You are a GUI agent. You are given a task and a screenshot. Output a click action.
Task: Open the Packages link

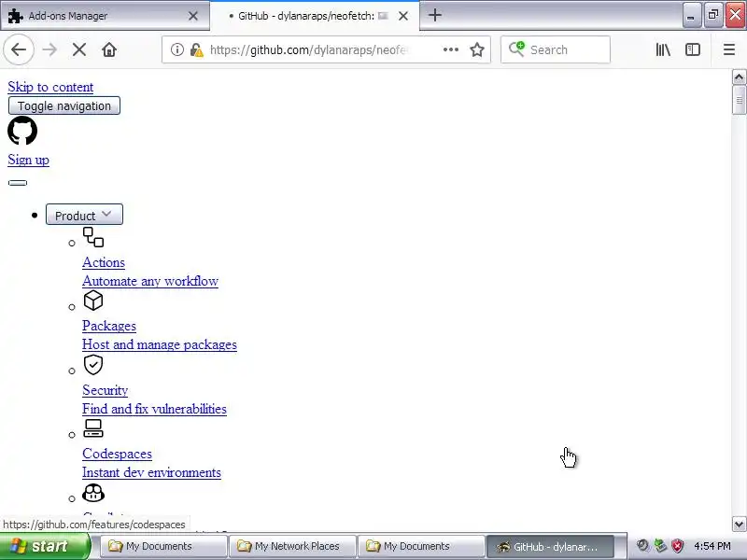click(x=109, y=326)
